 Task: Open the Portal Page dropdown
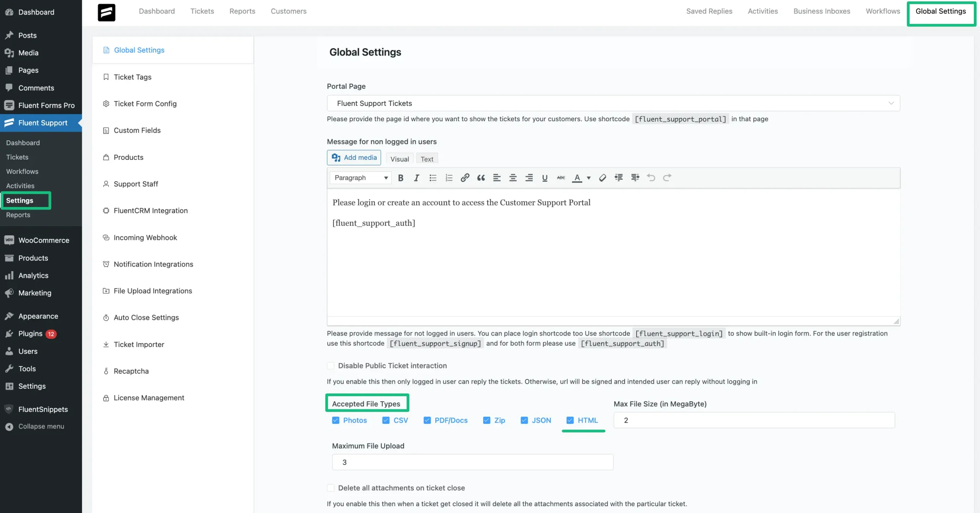[613, 103]
